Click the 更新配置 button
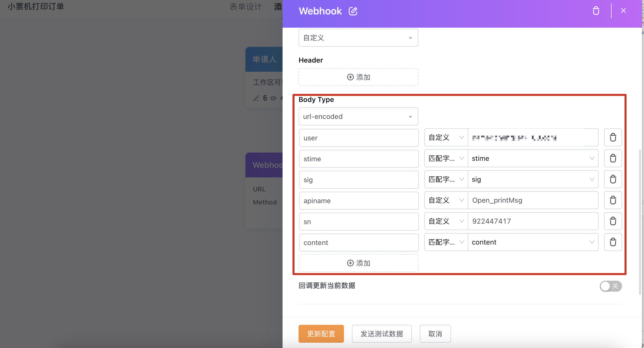Screen dimensions: 644x348 pos(321,334)
